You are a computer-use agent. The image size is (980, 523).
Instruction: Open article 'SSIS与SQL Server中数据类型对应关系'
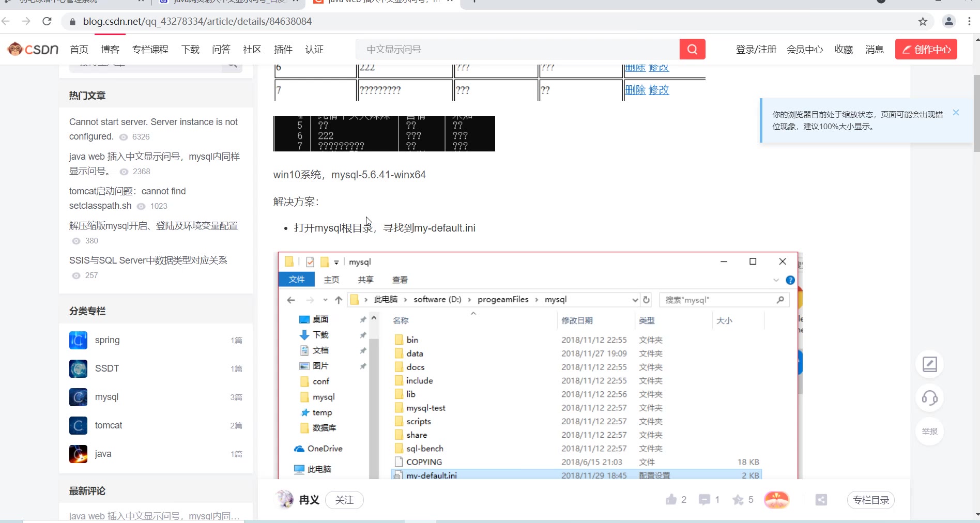tap(148, 260)
